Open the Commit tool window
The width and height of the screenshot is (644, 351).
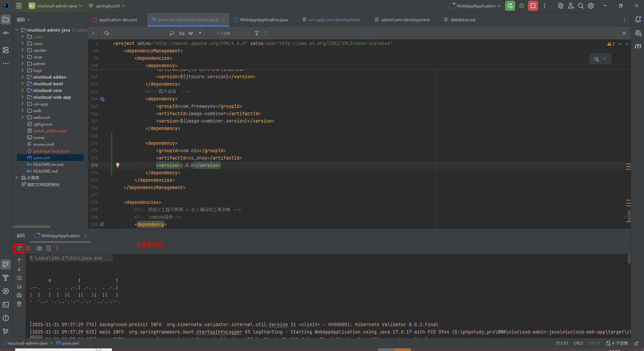pyautogui.click(x=6, y=33)
